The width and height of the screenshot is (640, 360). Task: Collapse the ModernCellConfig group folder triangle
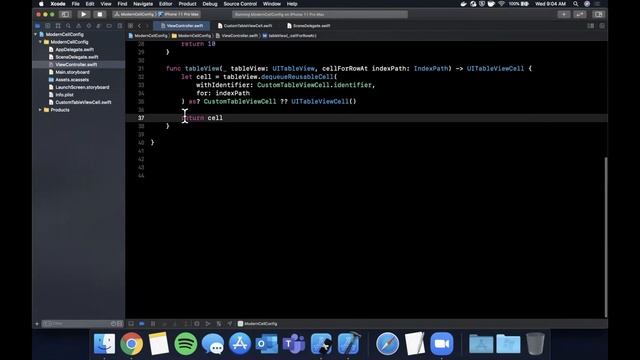(40, 42)
